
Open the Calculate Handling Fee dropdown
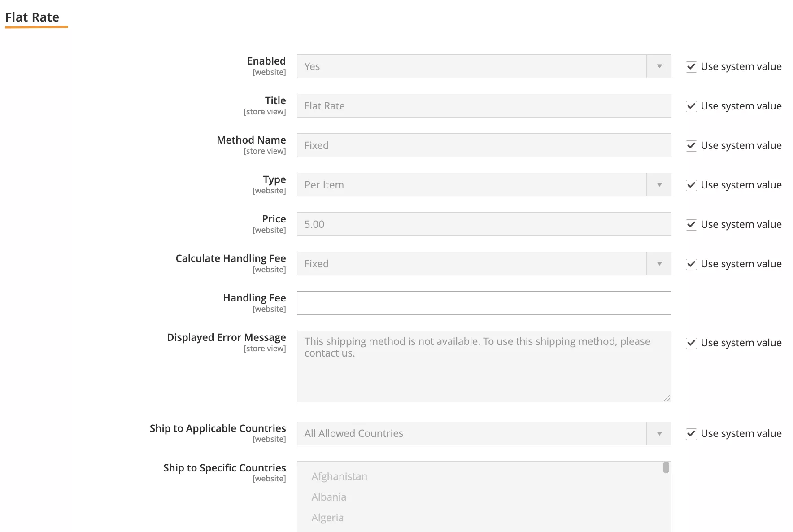pos(659,264)
